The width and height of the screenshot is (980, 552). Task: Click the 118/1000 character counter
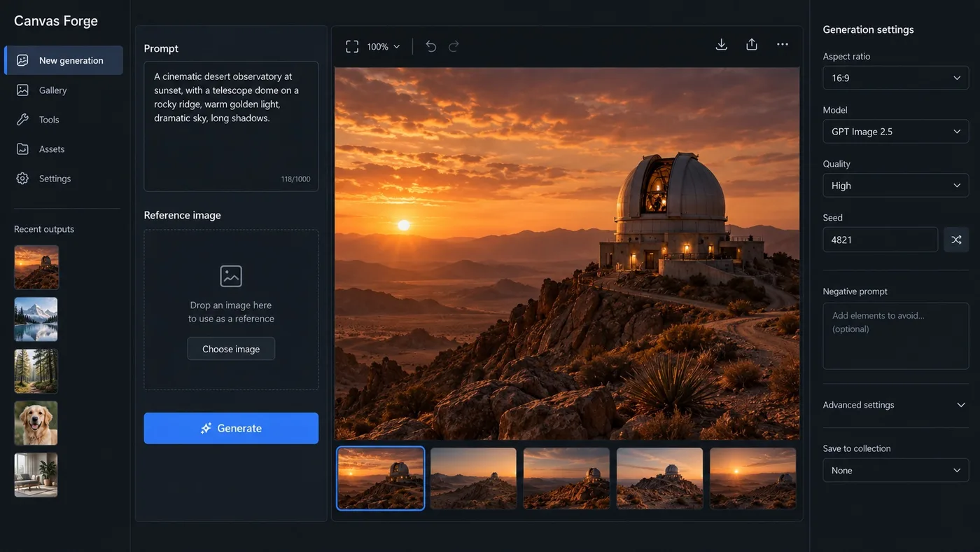click(x=295, y=179)
